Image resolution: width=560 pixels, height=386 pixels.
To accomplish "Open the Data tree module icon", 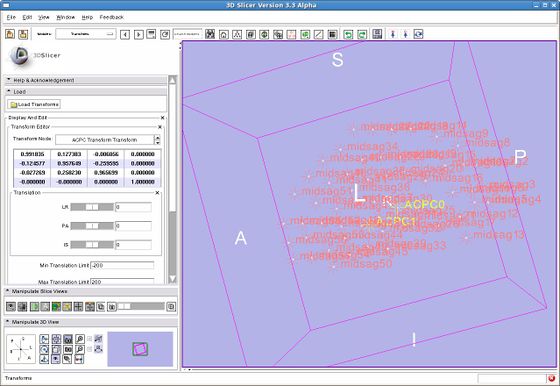I will coord(237,34).
